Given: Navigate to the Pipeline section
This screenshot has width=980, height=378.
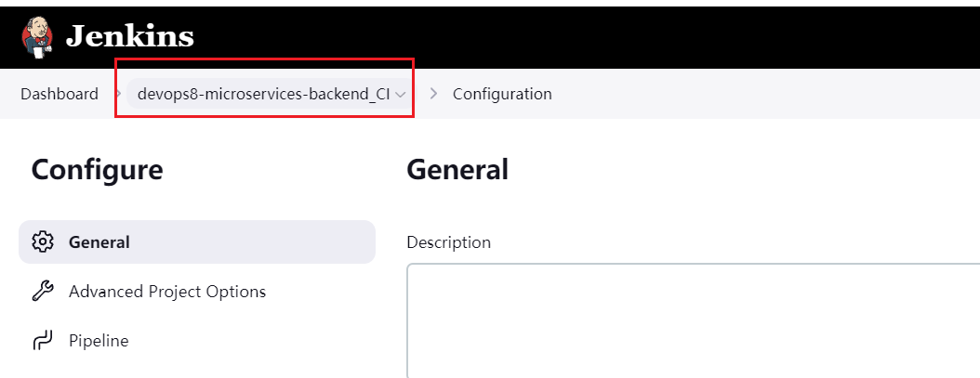Looking at the screenshot, I should (99, 341).
